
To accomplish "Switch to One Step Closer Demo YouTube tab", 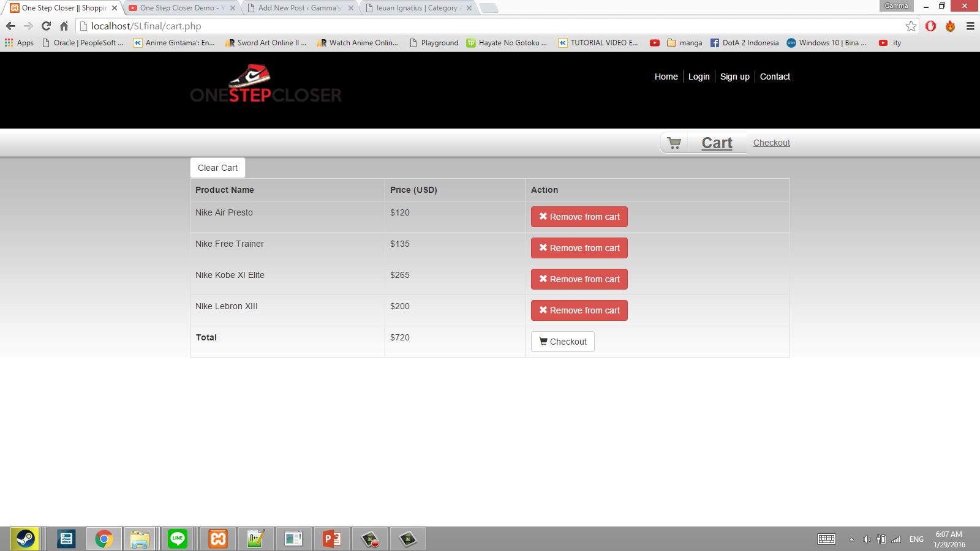I will (181, 8).
